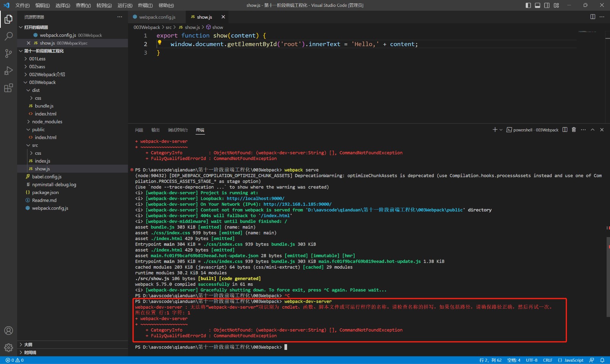
Task: Switch to the Output panel tab
Action: coord(156,130)
